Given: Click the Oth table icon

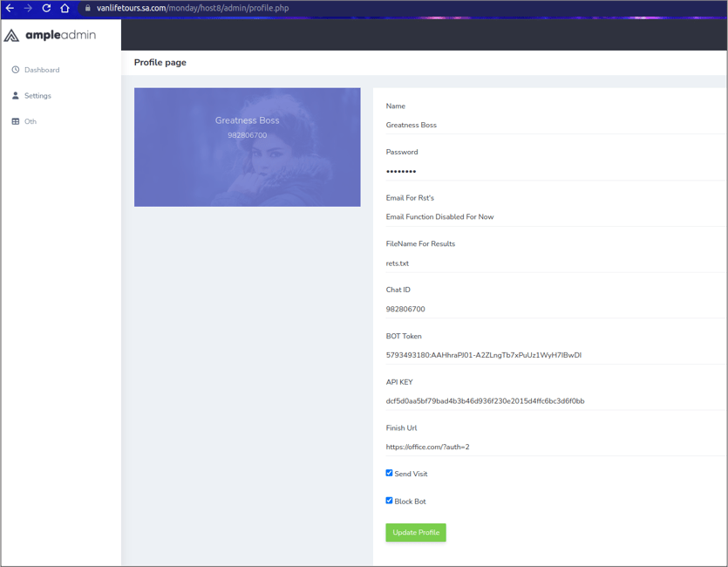Looking at the screenshot, I should point(16,121).
